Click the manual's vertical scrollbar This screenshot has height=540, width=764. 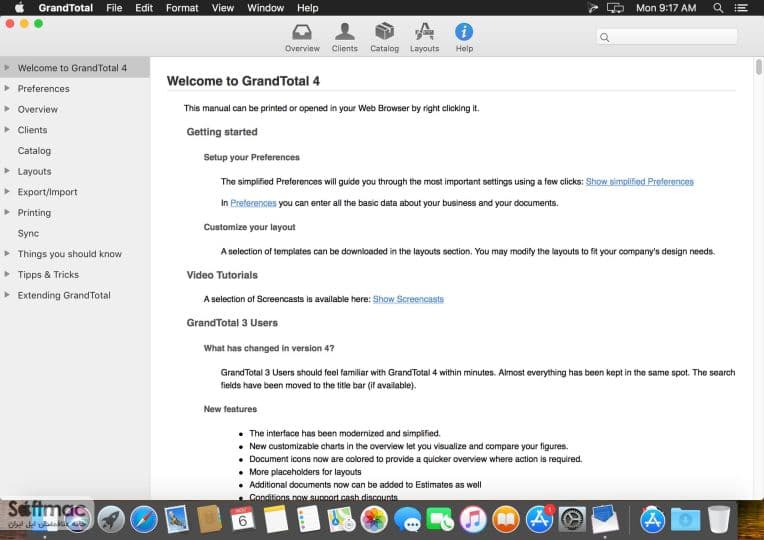[x=759, y=67]
